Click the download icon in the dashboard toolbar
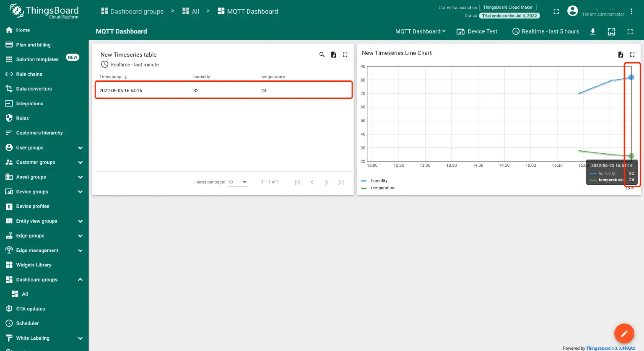Viewport: 644px width, 351px height. (x=593, y=31)
